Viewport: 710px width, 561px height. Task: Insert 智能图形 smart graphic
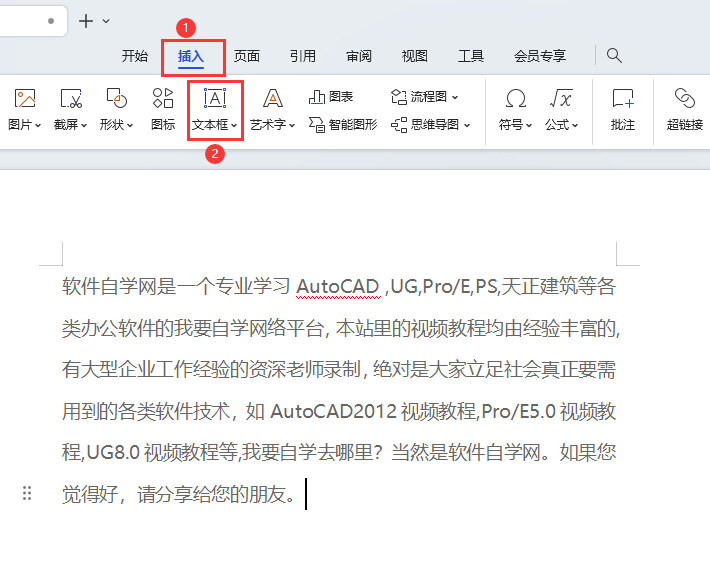pos(343,124)
